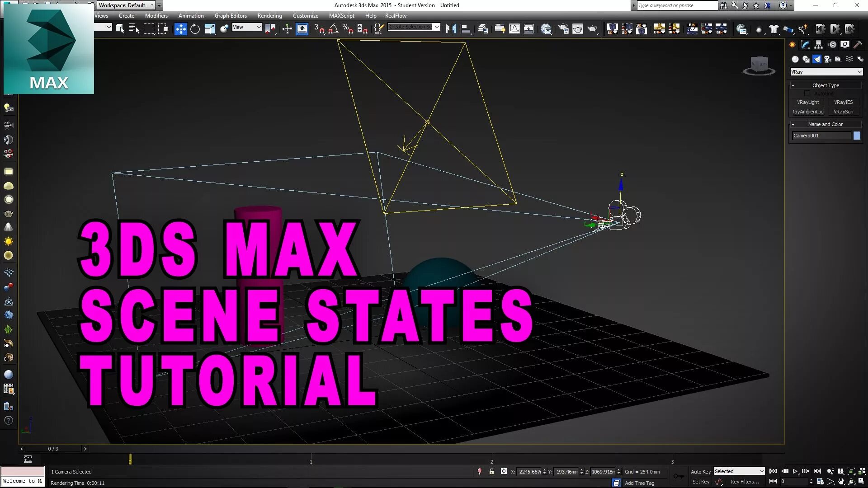
Task: Select the Space Warps category icon
Action: 849,59
